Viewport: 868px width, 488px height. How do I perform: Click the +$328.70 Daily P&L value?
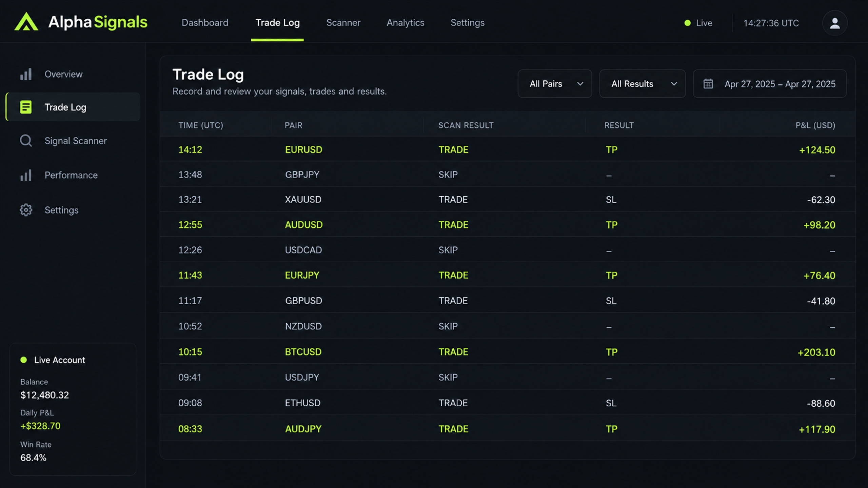[x=40, y=426]
